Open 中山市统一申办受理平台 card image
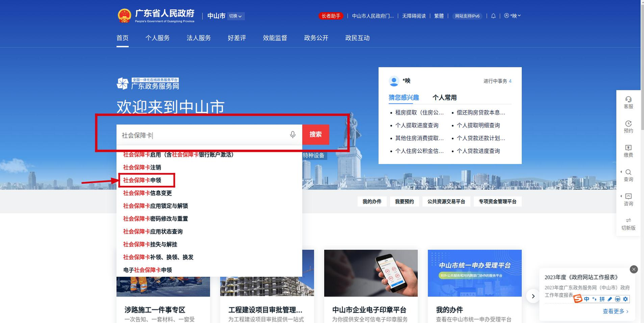The image size is (644, 323). 475,273
